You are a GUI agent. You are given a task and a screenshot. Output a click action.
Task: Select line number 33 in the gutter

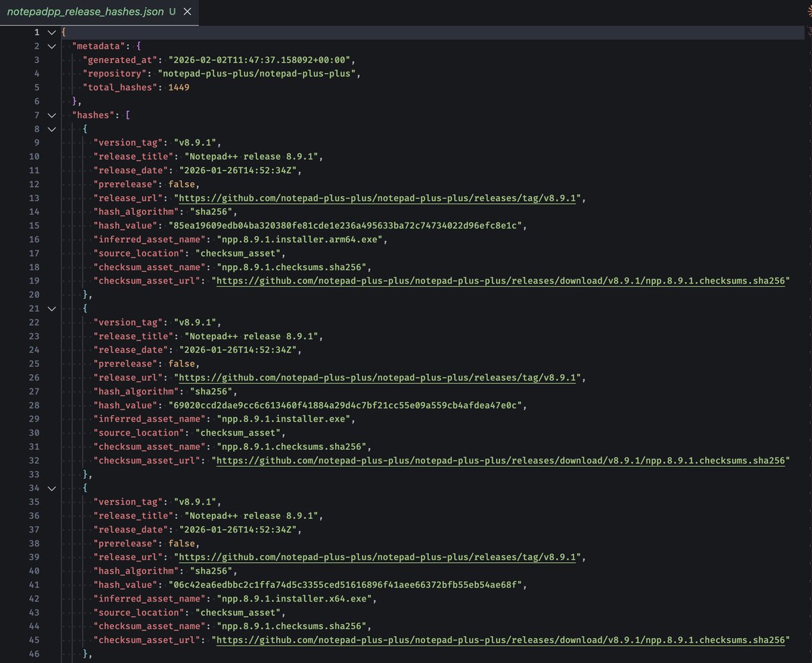pos(35,474)
